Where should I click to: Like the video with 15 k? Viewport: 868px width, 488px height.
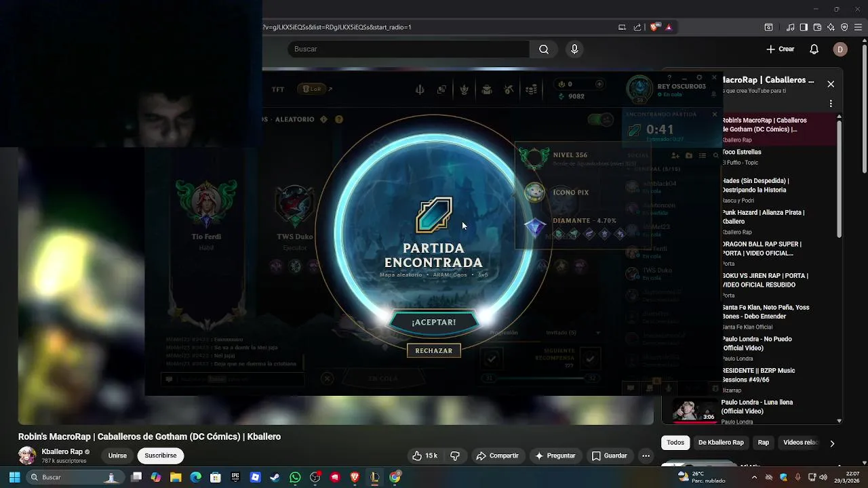tap(425, 455)
